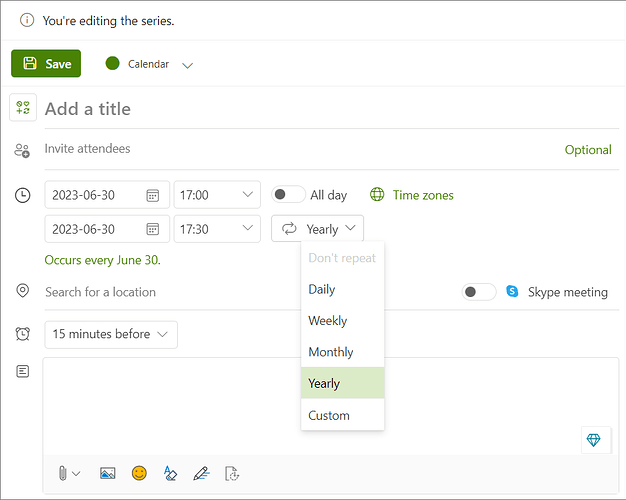Open start date calendar picker icon

[x=153, y=195]
